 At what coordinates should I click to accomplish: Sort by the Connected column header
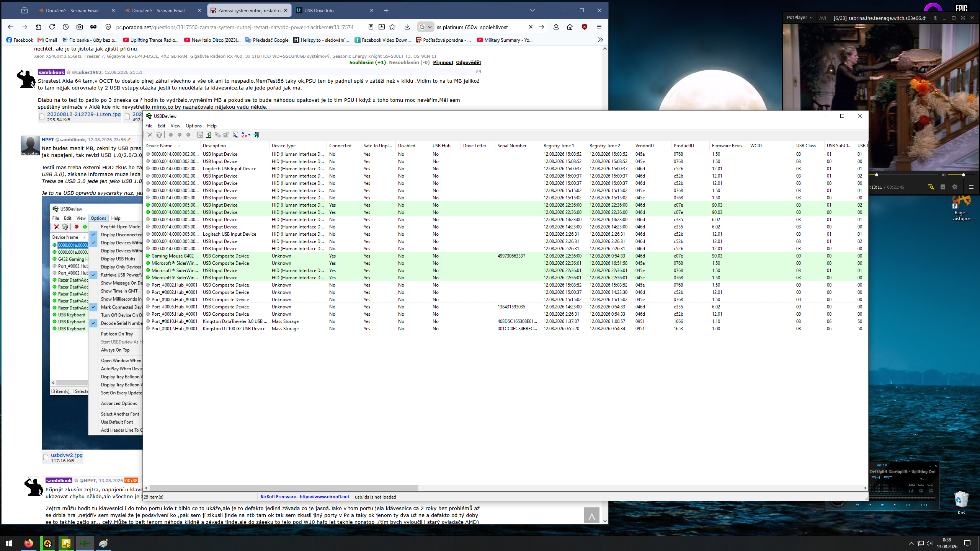(x=344, y=146)
